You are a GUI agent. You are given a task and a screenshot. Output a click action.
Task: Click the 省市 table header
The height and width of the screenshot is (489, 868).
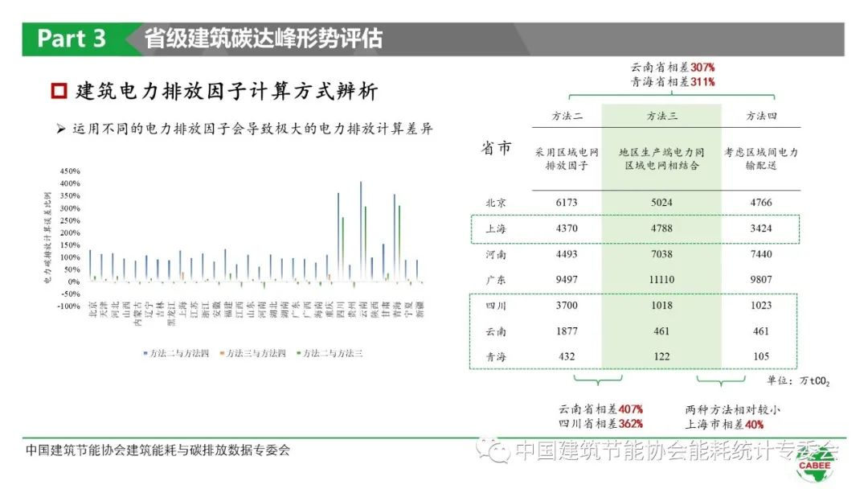(496, 149)
